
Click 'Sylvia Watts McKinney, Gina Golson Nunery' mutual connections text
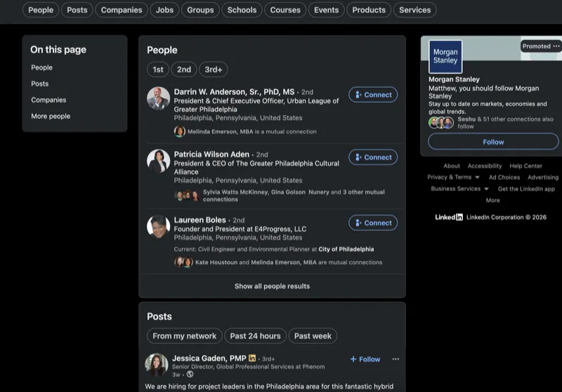[x=294, y=195]
